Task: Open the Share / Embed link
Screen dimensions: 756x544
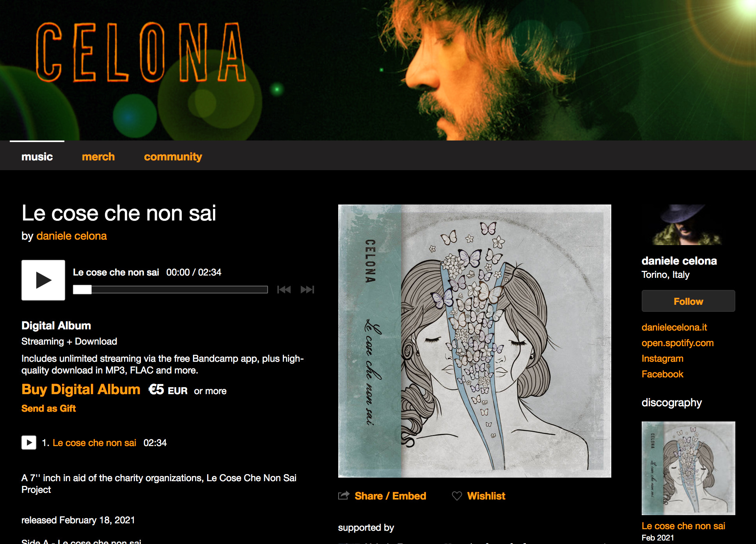Action: click(x=390, y=496)
